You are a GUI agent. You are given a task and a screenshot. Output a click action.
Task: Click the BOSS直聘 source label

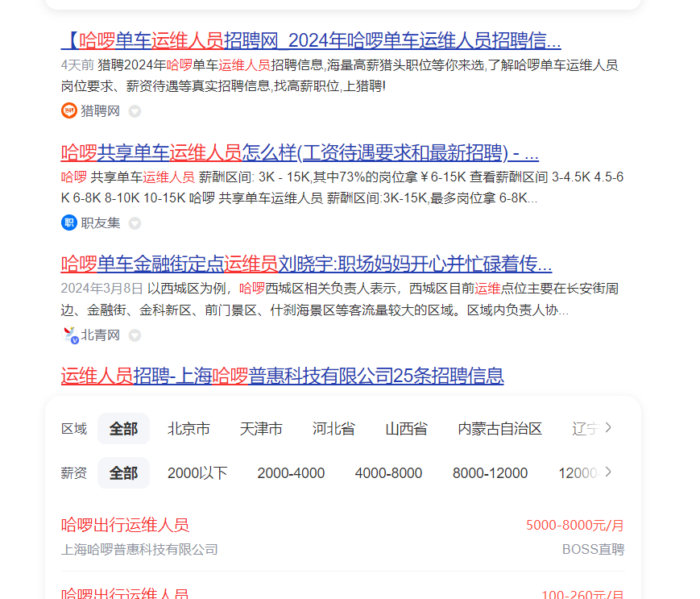(594, 549)
